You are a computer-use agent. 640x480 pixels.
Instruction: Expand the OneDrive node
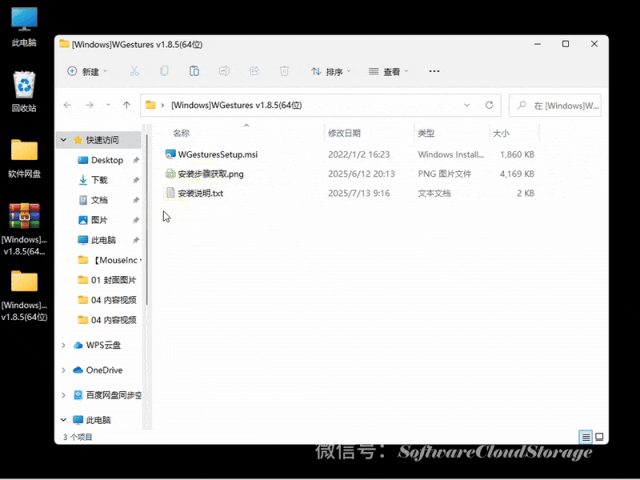(64, 370)
